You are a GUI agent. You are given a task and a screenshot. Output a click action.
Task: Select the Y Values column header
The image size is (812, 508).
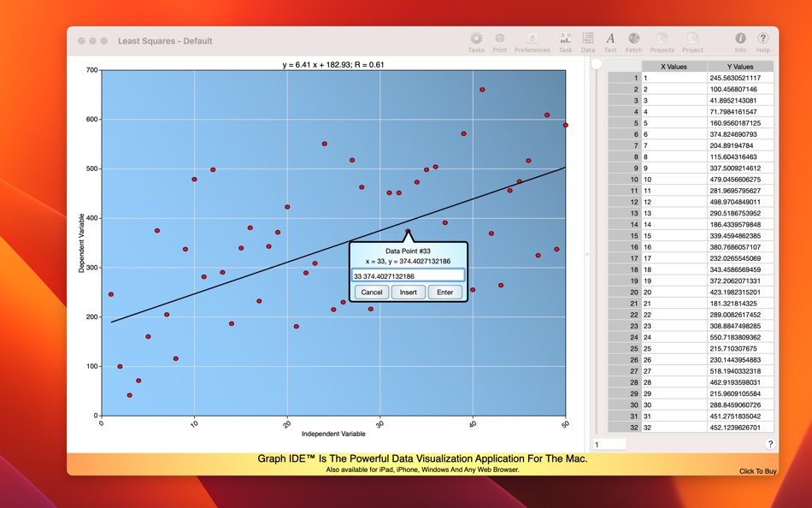click(740, 67)
